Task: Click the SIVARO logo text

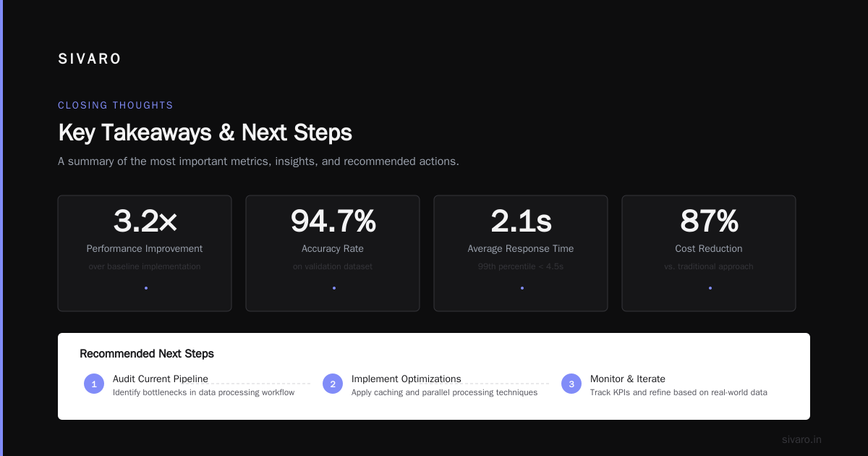Action: coord(90,59)
